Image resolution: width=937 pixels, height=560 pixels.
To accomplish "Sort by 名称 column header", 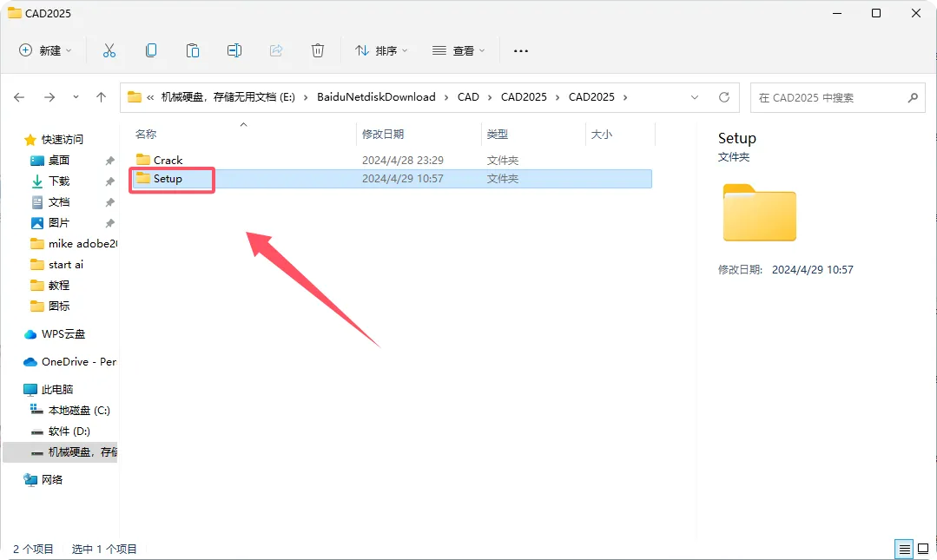I will click(x=146, y=134).
